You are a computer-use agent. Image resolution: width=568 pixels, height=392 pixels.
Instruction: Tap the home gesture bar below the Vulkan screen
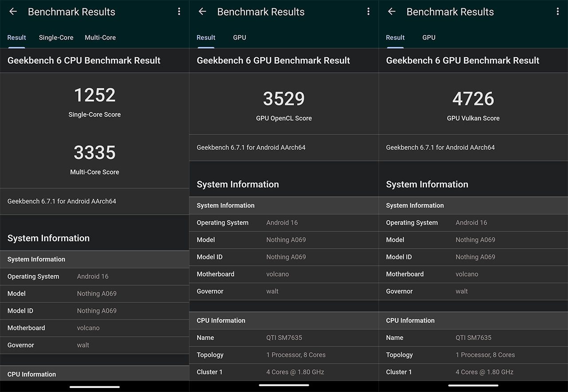pos(473,385)
